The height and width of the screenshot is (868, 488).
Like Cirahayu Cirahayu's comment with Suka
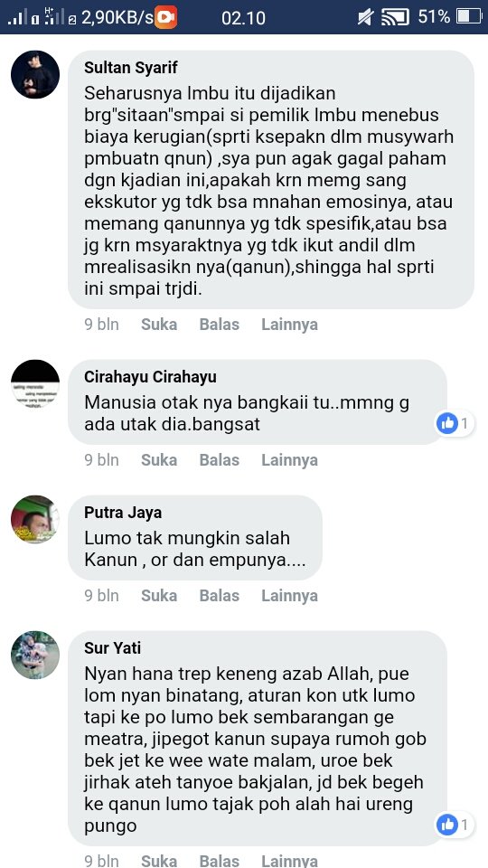tap(159, 460)
